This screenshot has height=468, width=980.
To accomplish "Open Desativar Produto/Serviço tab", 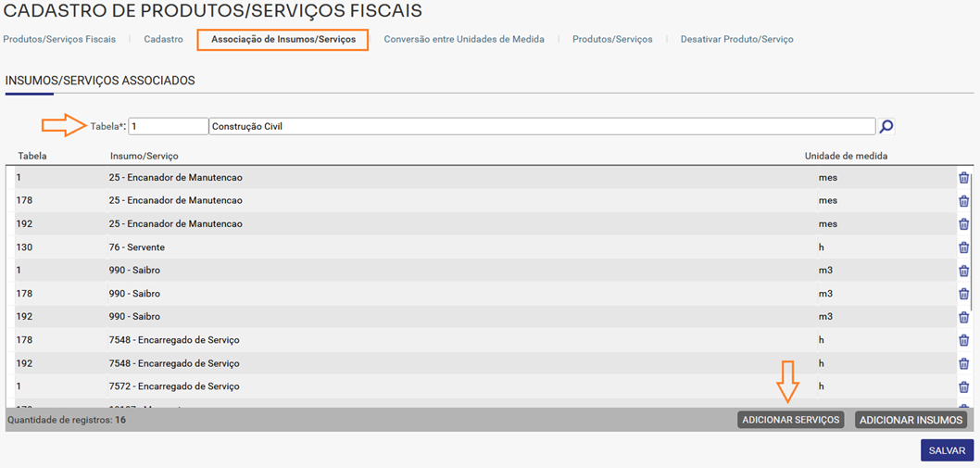I will [737, 39].
